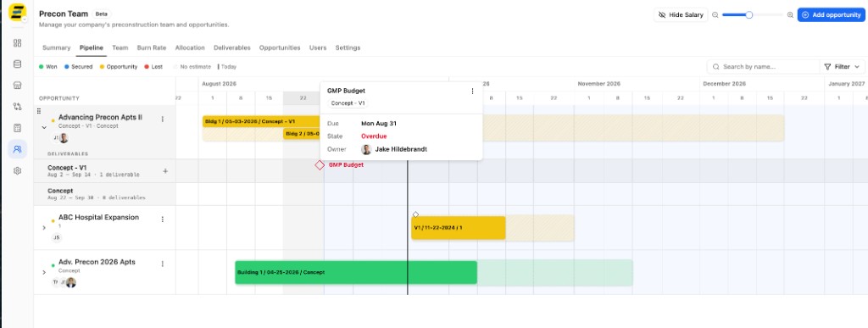
Task: Click the Advancing Precon Apts II title
Action: pyautogui.click(x=100, y=117)
